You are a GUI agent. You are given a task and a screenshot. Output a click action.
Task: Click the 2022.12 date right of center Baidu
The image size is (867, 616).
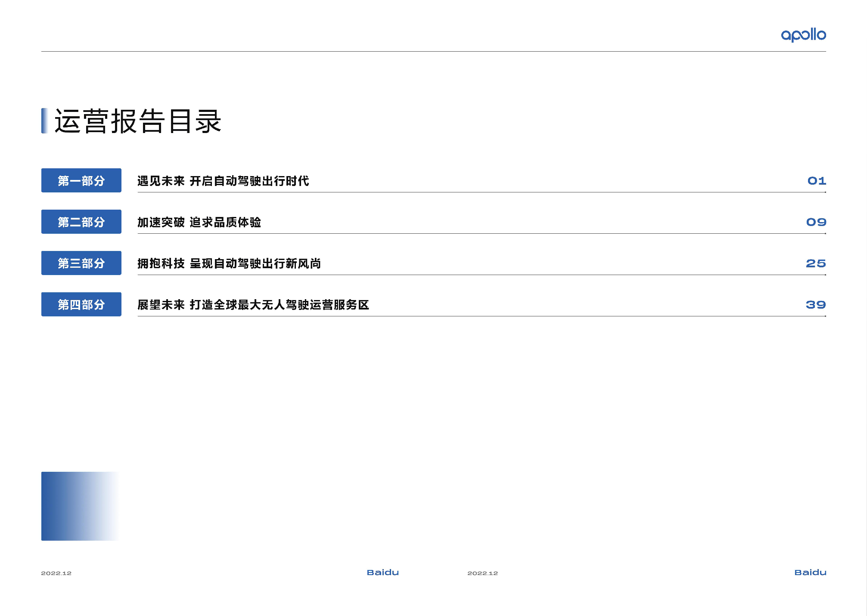[x=483, y=573]
